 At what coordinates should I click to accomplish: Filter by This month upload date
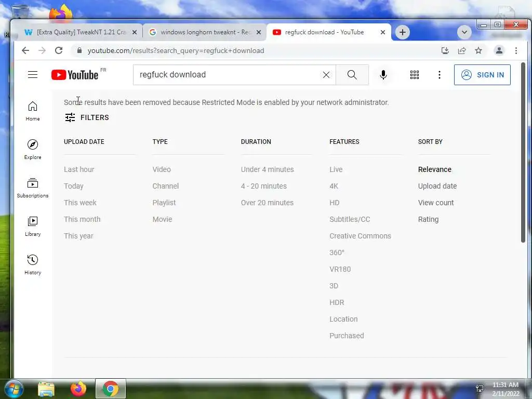tap(82, 219)
